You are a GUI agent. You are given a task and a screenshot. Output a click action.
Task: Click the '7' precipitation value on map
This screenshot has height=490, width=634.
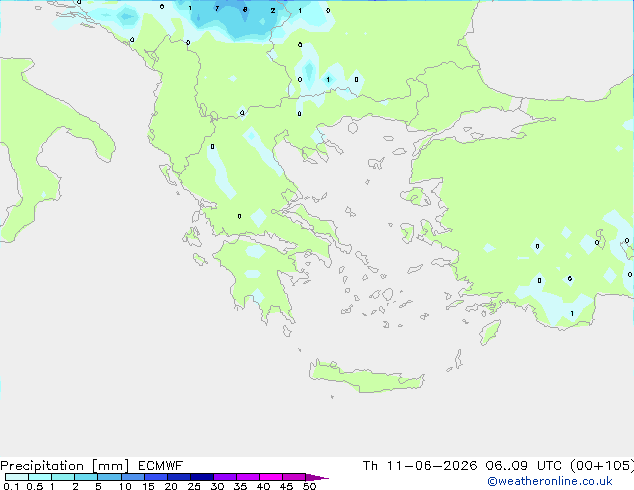(x=217, y=8)
